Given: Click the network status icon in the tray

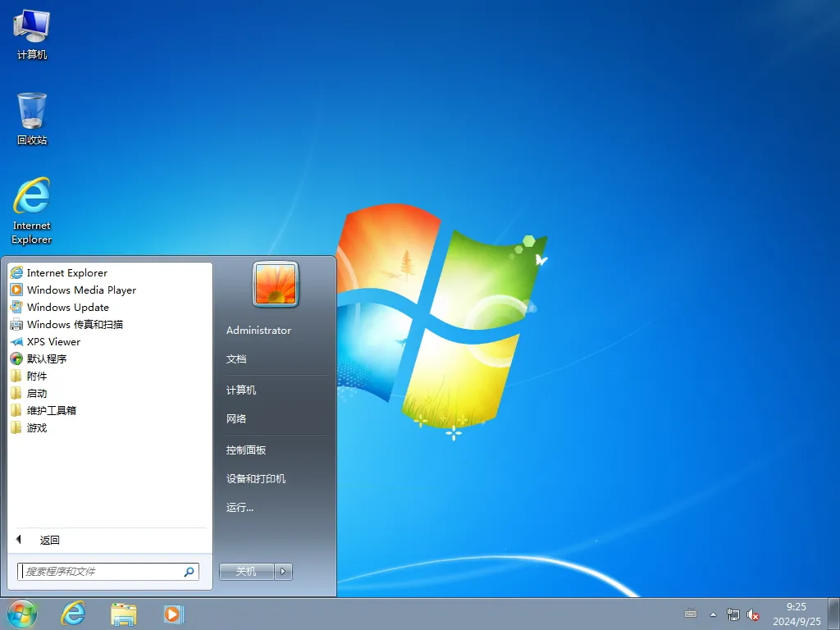Looking at the screenshot, I should point(734,614).
